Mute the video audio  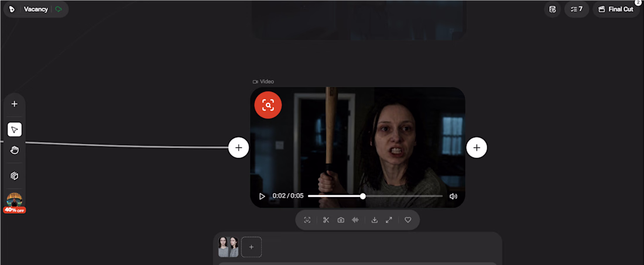click(x=453, y=196)
